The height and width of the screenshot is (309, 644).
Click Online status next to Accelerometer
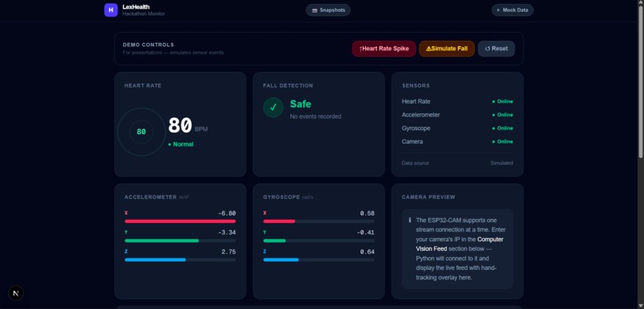pyautogui.click(x=503, y=115)
